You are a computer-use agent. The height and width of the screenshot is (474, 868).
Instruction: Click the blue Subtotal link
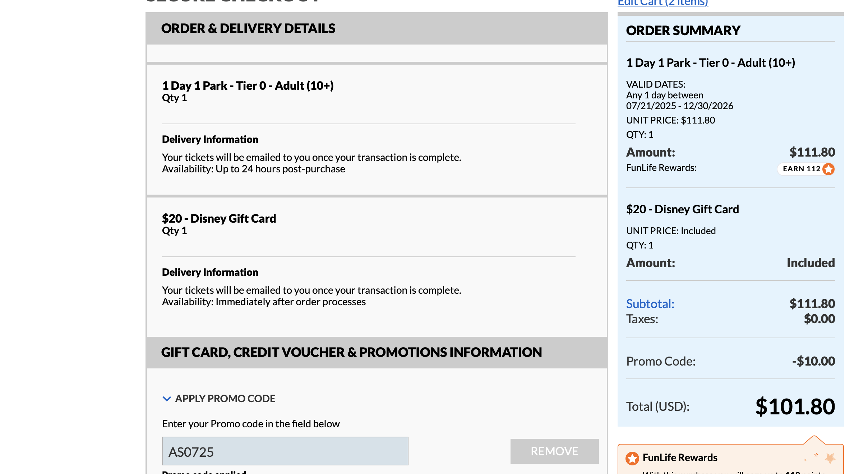click(x=650, y=304)
